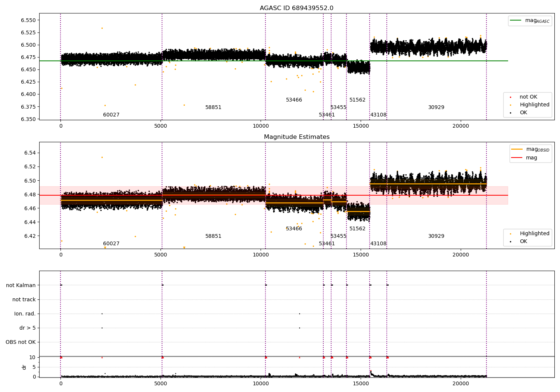This screenshot has height=392, width=560.
Task: Click the 6.375 y-tick in top plot
Action: (28, 107)
